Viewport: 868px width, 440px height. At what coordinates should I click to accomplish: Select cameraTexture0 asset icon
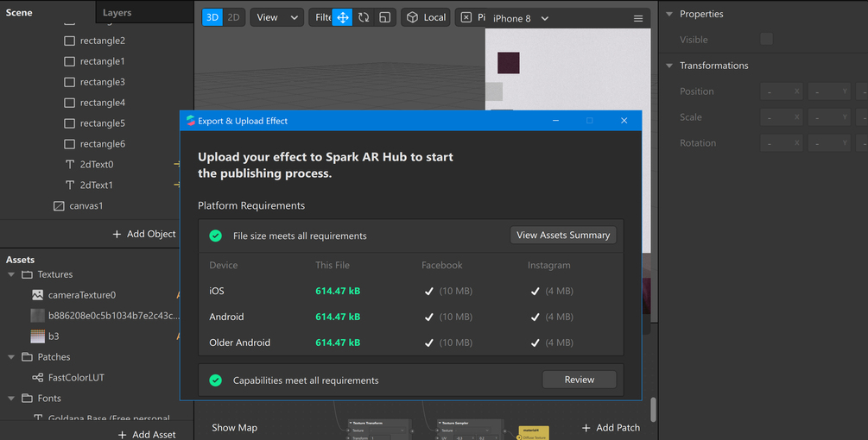click(38, 294)
